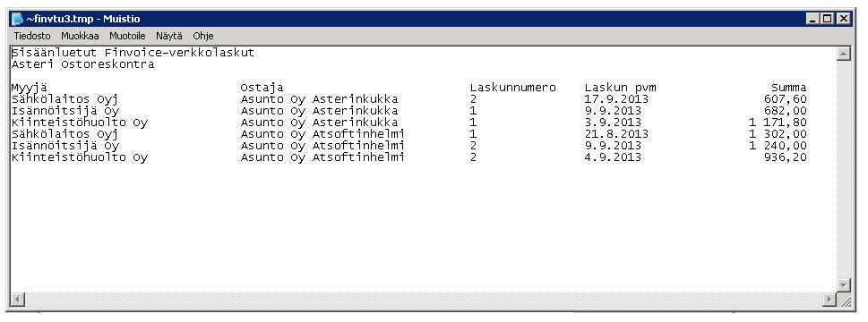Screen dimensions: 868x322
Task: Open the Näytä menu
Action: pyautogui.click(x=168, y=36)
